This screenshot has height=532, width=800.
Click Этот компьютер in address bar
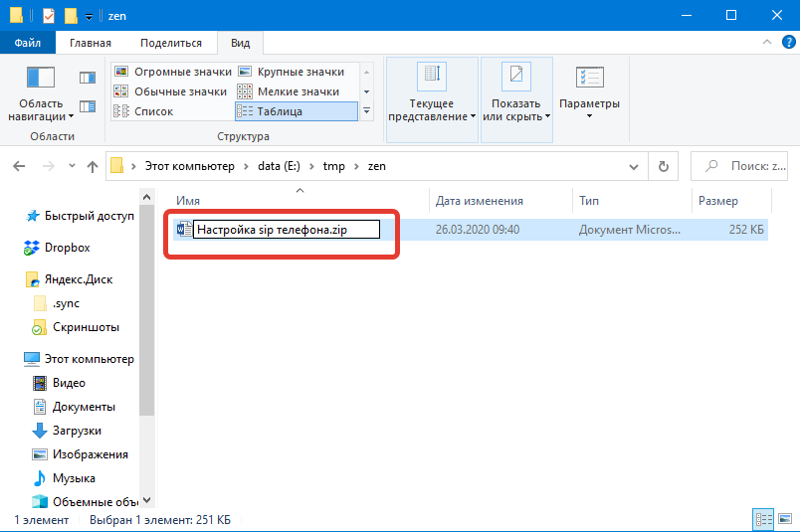pos(190,166)
